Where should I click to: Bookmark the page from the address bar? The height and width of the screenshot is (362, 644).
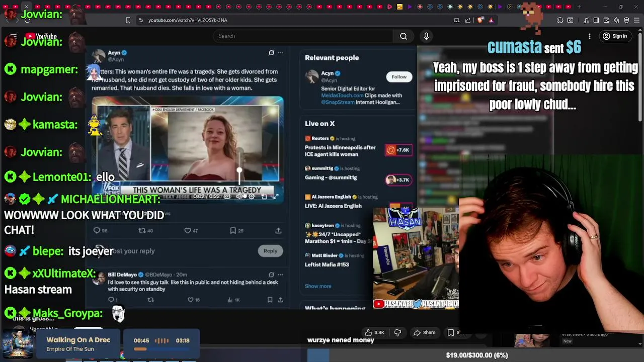128,20
